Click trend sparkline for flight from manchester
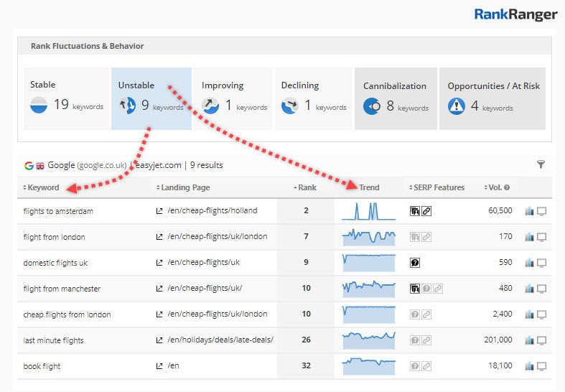 [x=368, y=289]
